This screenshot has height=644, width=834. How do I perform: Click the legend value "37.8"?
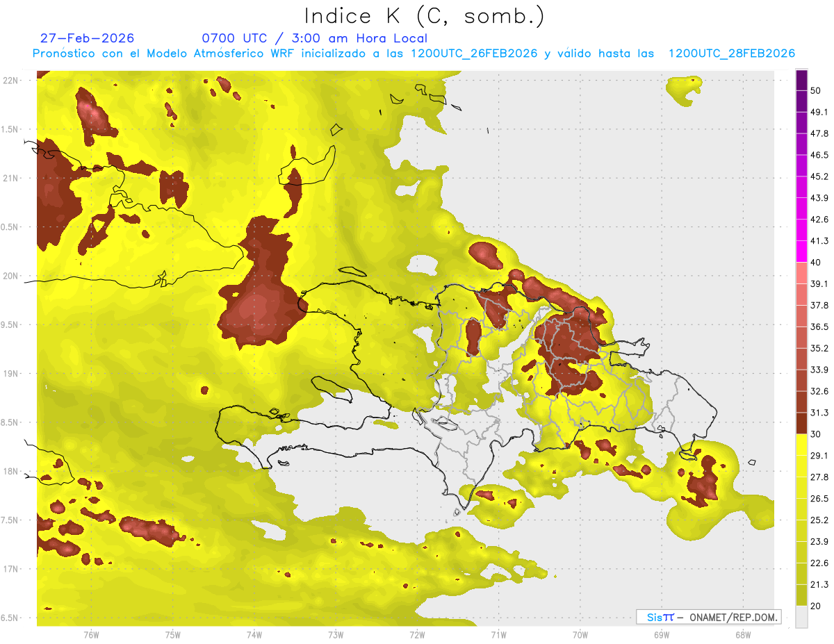[x=820, y=305]
